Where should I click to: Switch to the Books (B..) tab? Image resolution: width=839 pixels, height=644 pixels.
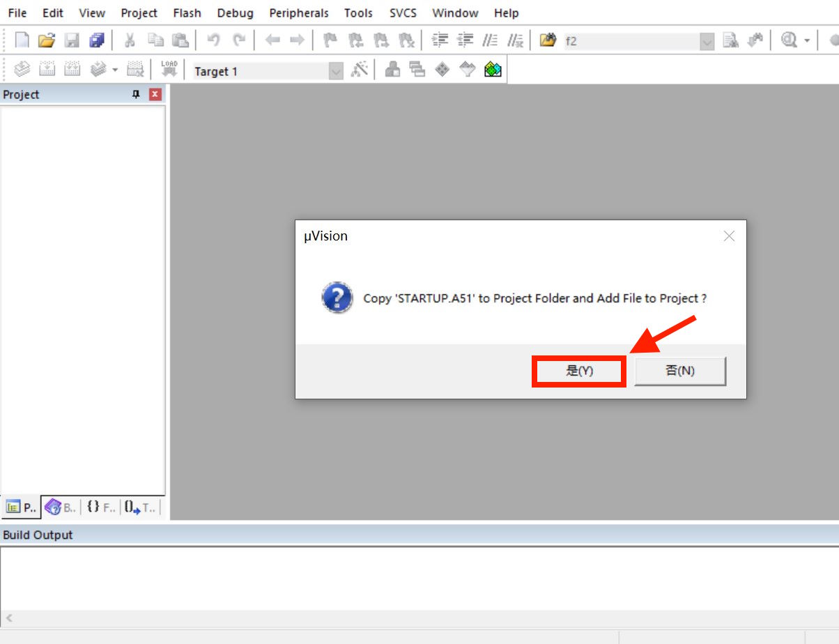[61, 508]
